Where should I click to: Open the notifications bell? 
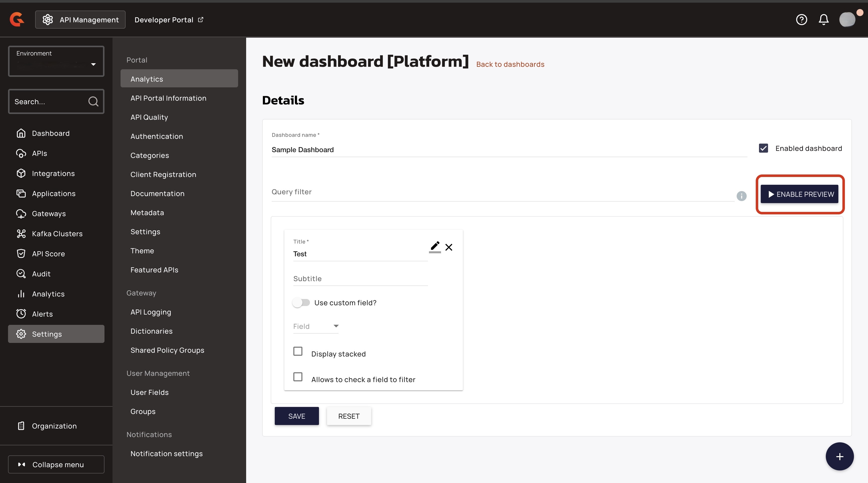[824, 20]
